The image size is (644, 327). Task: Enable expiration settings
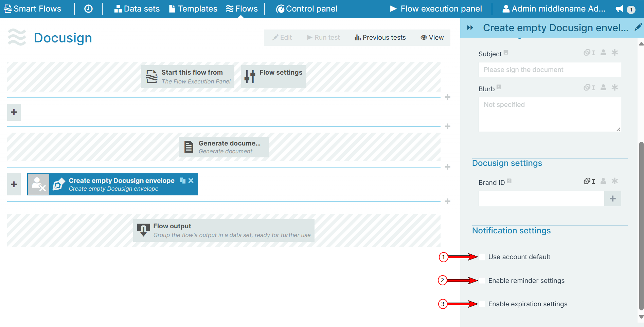point(482,304)
